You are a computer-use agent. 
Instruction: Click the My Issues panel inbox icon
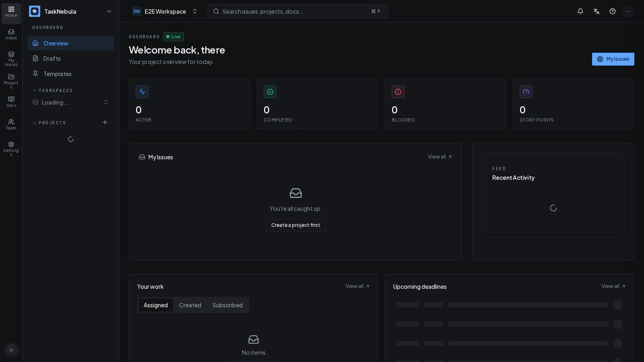pos(142,157)
